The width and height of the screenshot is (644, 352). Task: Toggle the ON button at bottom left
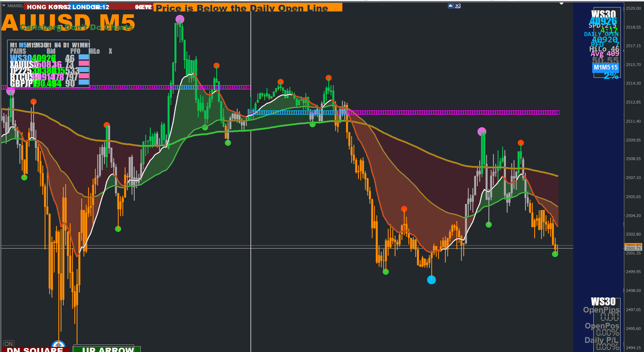pos(9,344)
